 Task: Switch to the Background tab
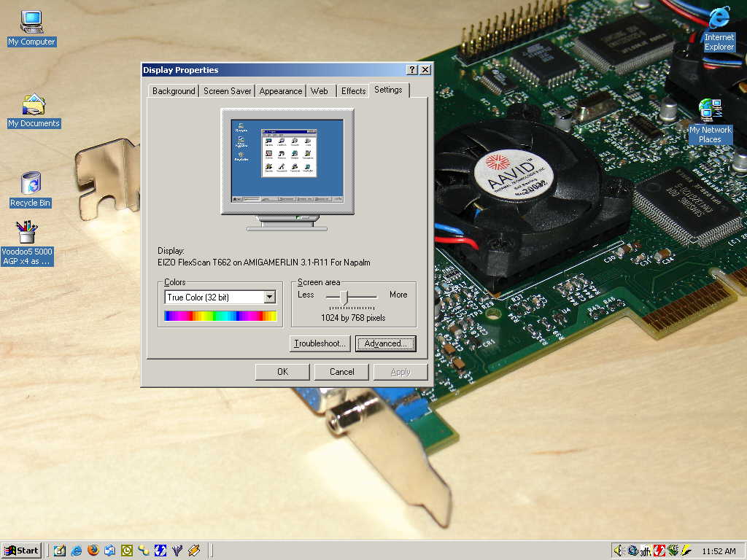point(174,91)
